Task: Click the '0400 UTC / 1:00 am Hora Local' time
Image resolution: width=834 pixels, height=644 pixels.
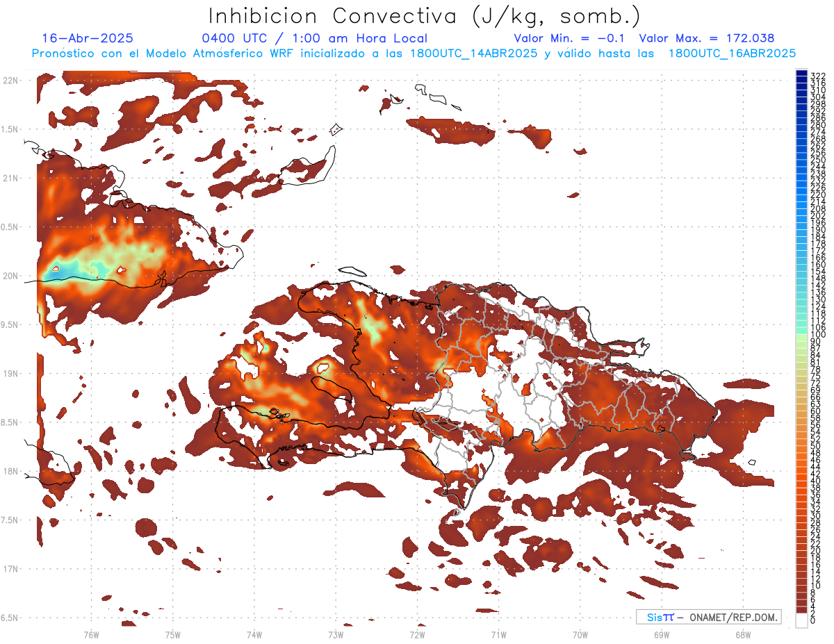Action: pos(315,38)
